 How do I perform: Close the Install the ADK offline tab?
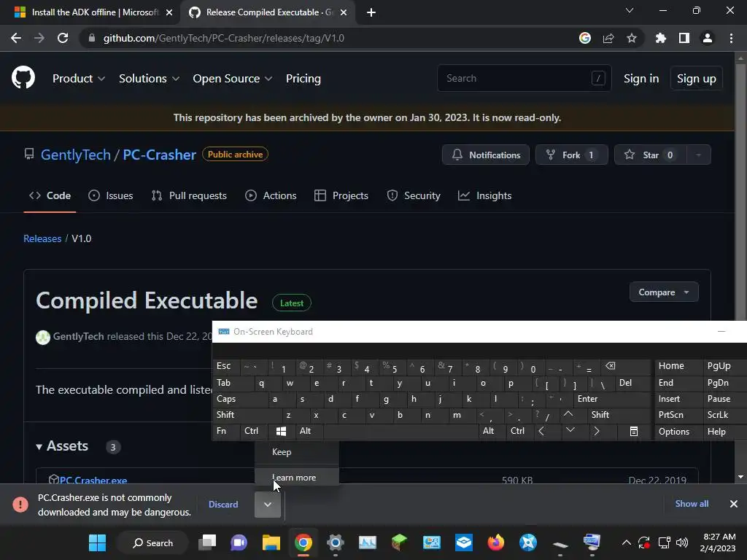pos(169,12)
